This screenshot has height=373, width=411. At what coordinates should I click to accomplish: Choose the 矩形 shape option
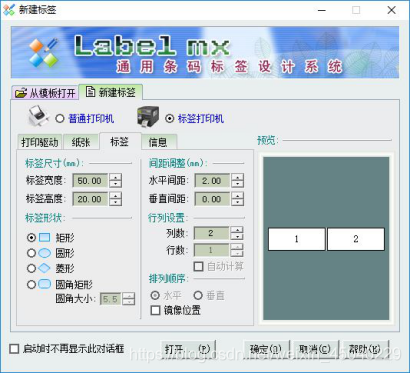(x=31, y=238)
